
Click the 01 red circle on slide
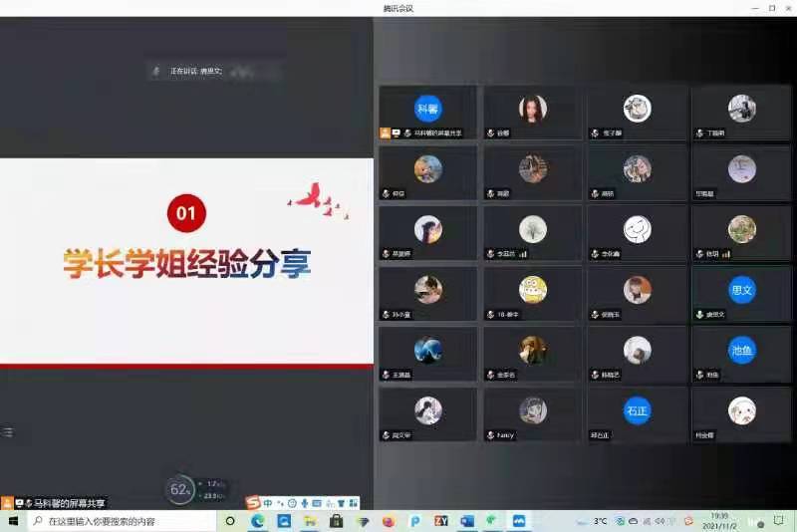click(x=186, y=212)
